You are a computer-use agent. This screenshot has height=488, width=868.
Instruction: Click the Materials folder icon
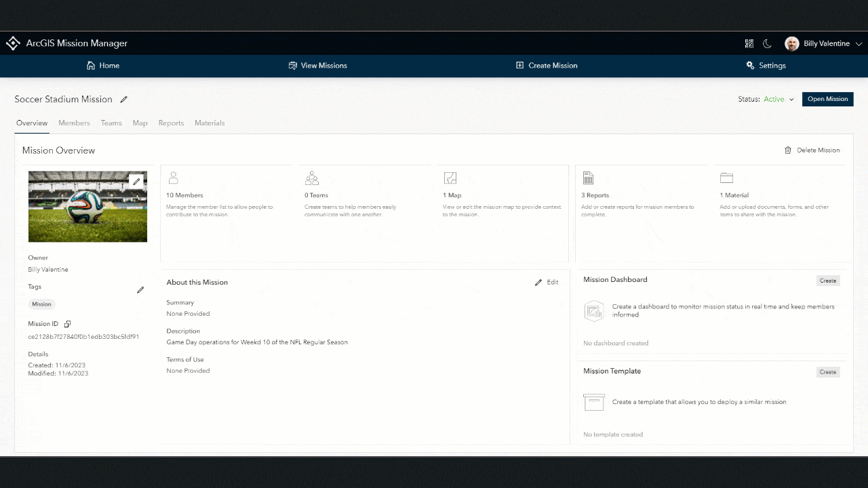[x=726, y=178]
